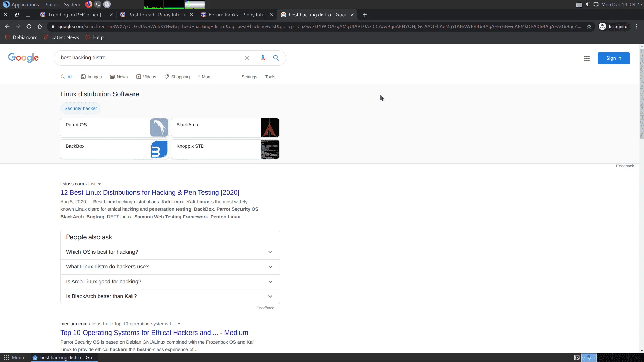Open the BlackArch card
The height and width of the screenshot is (362, 644).
click(225, 128)
